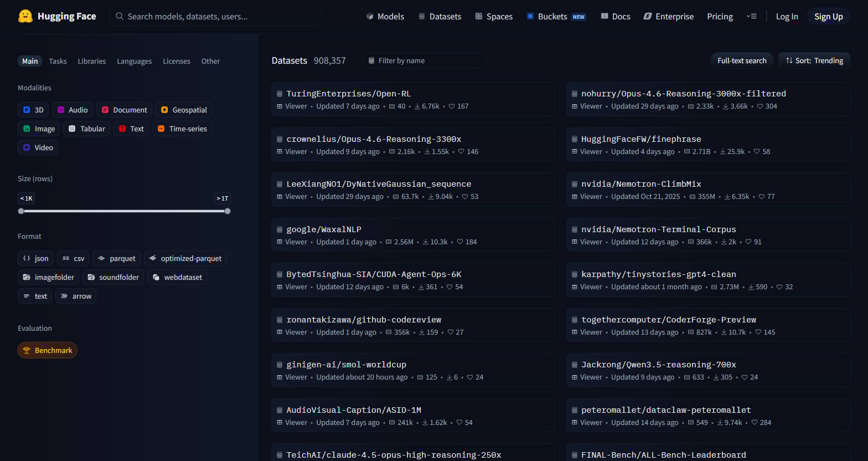Click the Benchmark trophy icon
Screen dimensions: 868x461
click(x=27, y=350)
